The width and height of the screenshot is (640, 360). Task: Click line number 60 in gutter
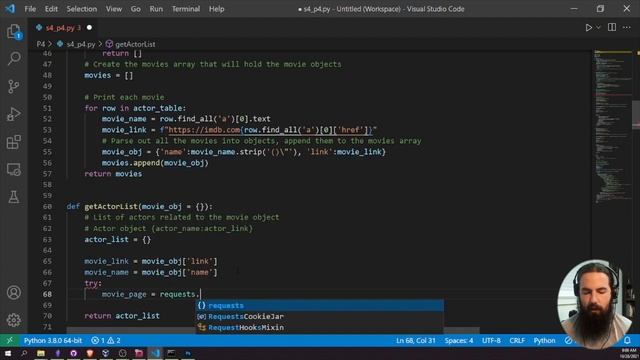click(x=47, y=207)
